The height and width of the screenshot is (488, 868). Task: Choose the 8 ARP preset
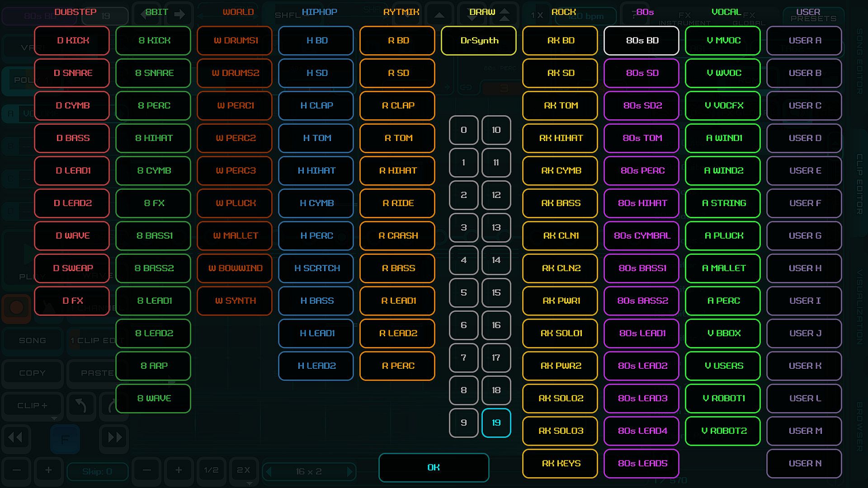click(x=153, y=366)
